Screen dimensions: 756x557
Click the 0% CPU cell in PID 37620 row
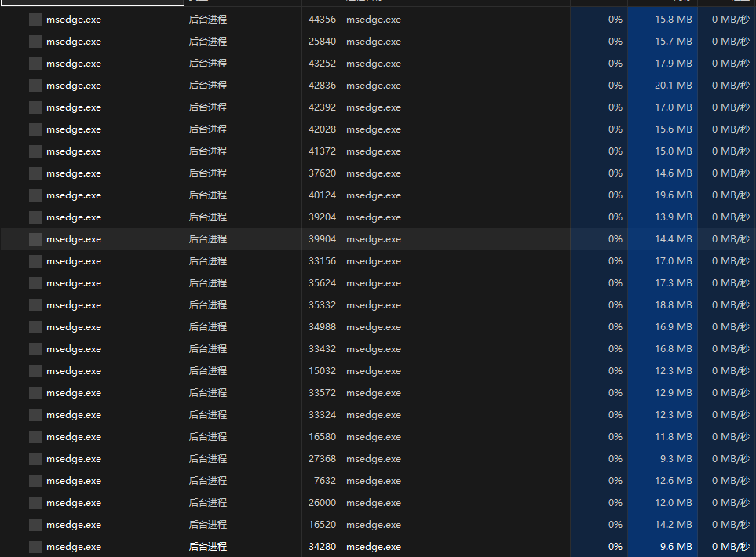615,173
